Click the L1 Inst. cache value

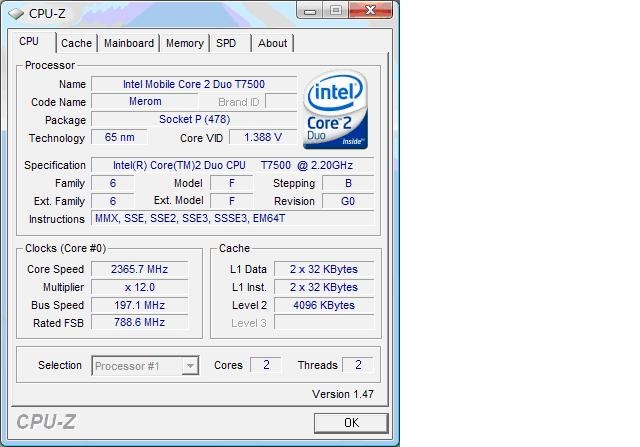coord(324,287)
